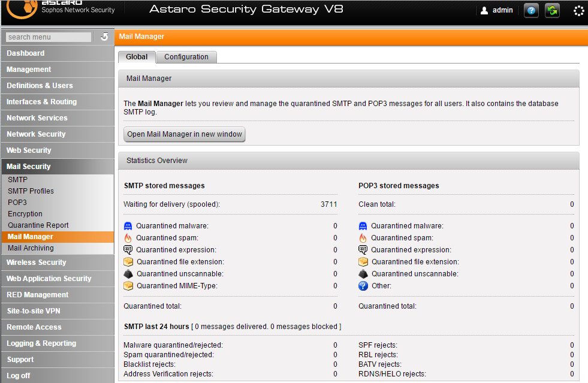This screenshot has width=588, height=383.
Task: Click POP3 Quarantined file extension box icon
Action: 363,262
